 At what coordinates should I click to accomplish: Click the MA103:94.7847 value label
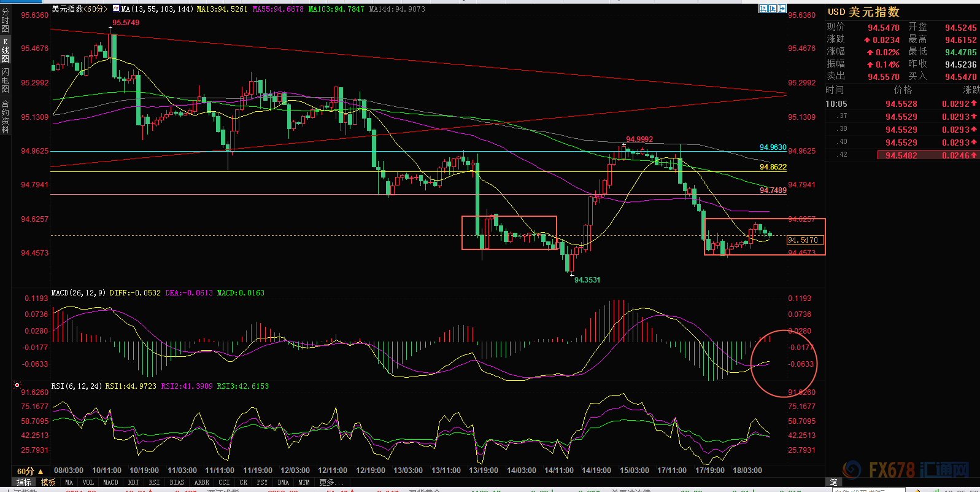tap(336, 9)
